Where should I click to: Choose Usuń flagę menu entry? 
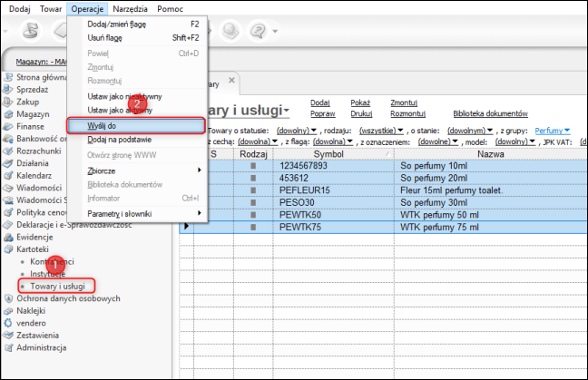[x=137, y=38]
